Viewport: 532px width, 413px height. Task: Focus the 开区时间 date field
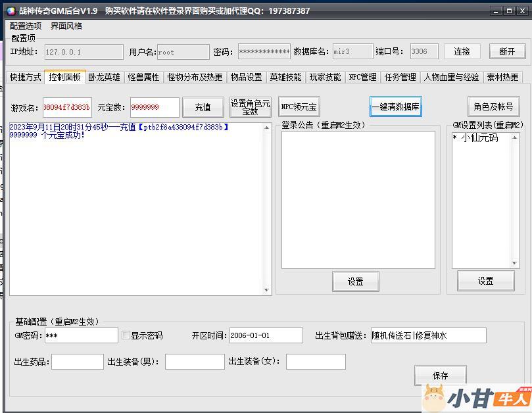coord(266,335)
